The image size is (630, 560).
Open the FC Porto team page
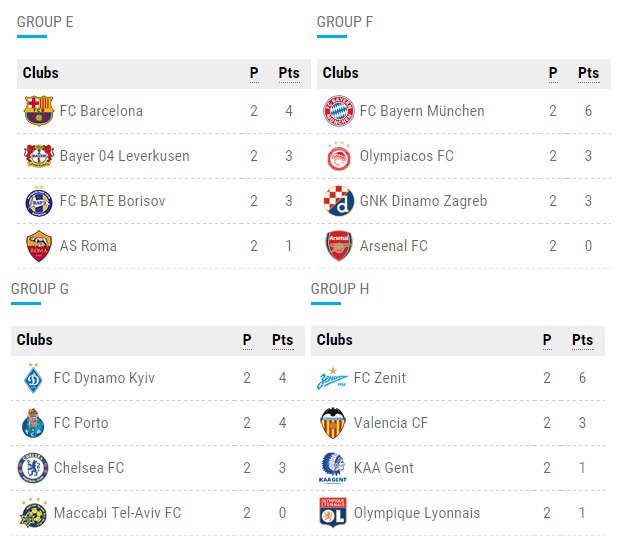tap(81, 423)
